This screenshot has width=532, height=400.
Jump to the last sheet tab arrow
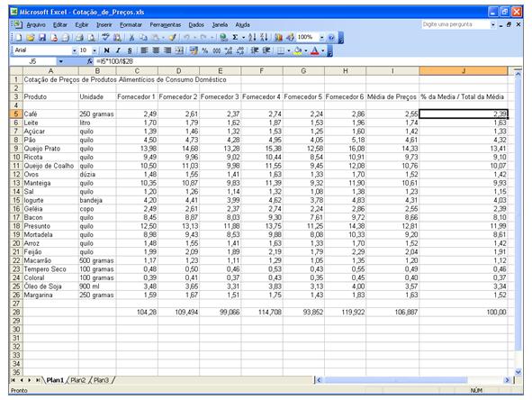[38, 380]
